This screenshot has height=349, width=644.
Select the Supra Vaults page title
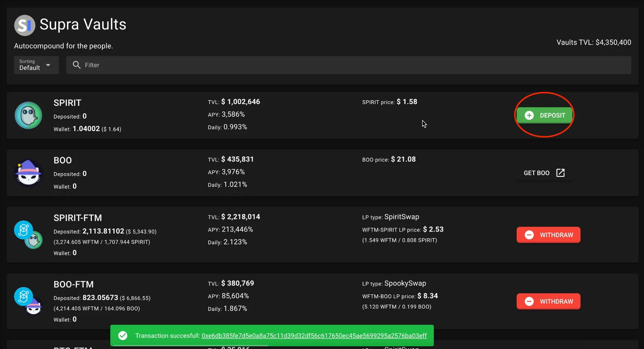83,25
